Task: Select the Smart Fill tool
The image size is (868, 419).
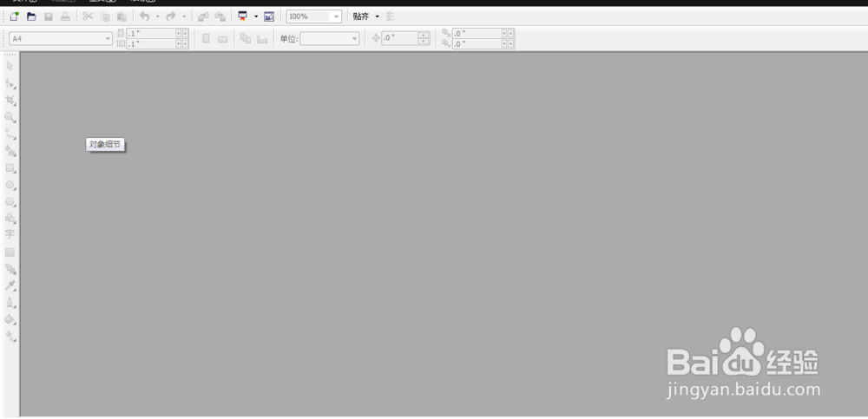Action: coord(10,151)
